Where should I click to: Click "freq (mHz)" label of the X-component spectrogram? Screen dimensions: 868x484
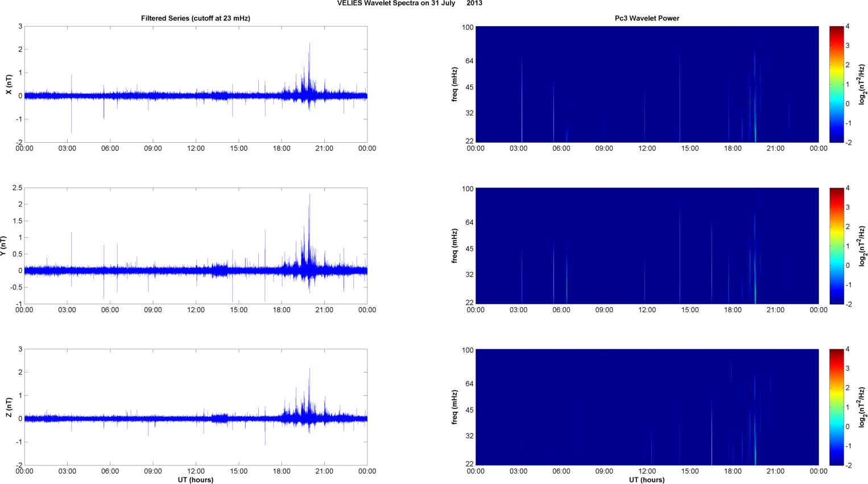tap(454, 84)
